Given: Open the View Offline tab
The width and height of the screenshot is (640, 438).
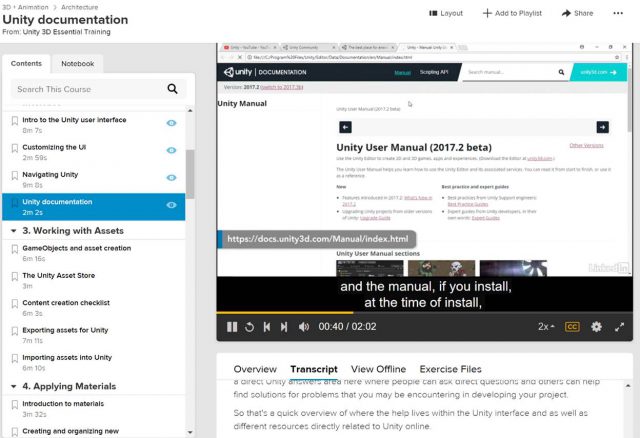Looking at the screenshot, I should pyautogui.click(x=378, y=369).
